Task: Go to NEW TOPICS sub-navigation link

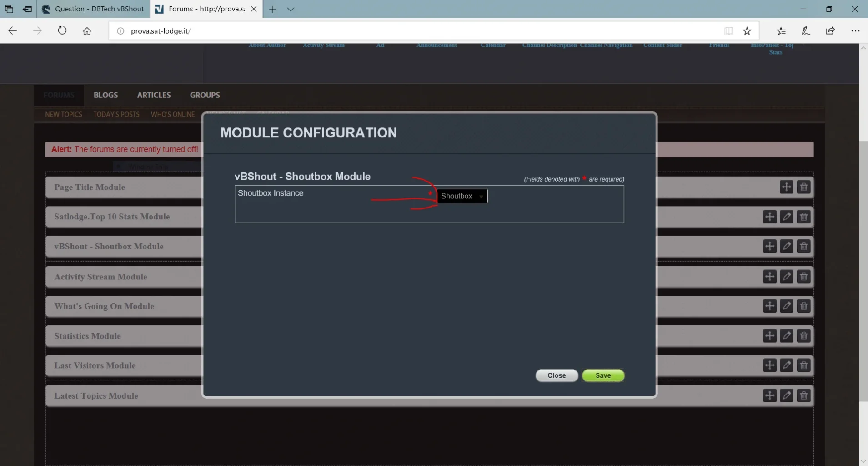Action: tap(64, 114)
